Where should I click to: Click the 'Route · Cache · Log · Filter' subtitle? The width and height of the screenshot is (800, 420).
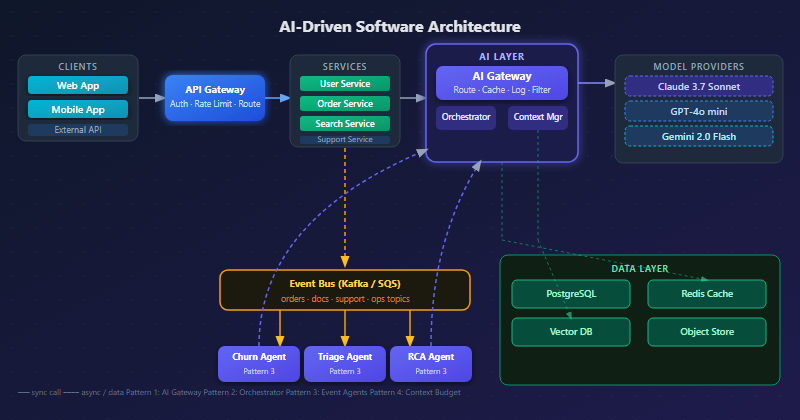502,90
